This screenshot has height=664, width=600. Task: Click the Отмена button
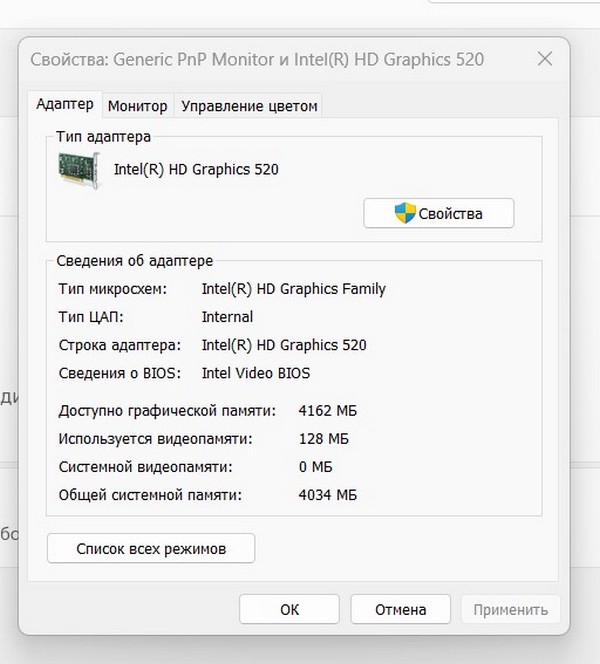point(400,609)
